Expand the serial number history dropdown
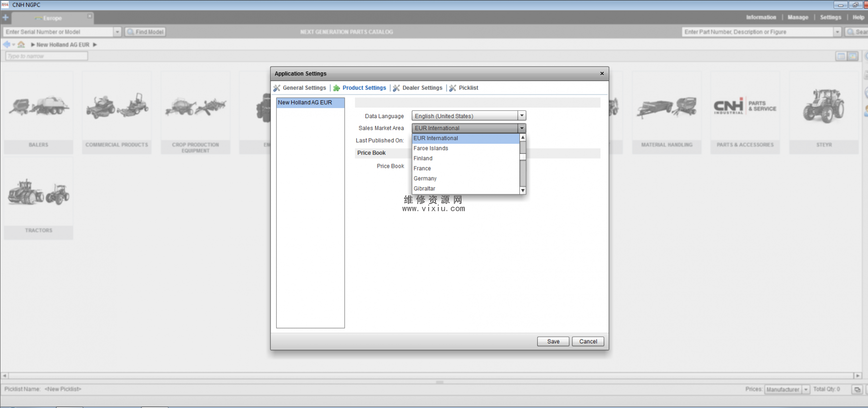Screen dimensions: 868x408 click(117, 32)
